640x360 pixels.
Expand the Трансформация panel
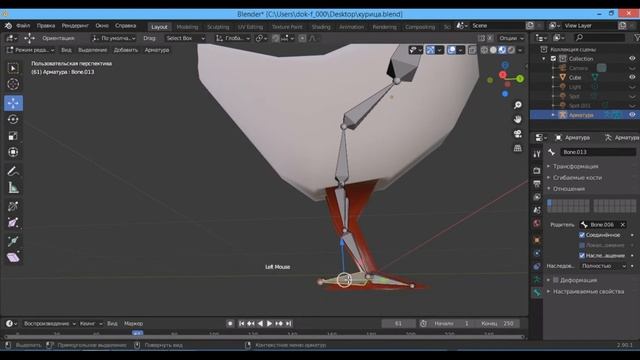[x=576, y=167]
